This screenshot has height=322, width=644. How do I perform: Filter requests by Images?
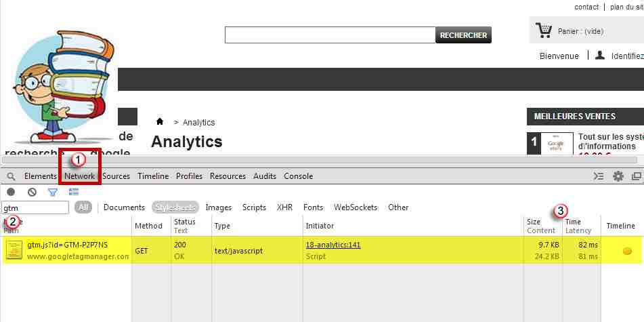click(x=219, y=207)
